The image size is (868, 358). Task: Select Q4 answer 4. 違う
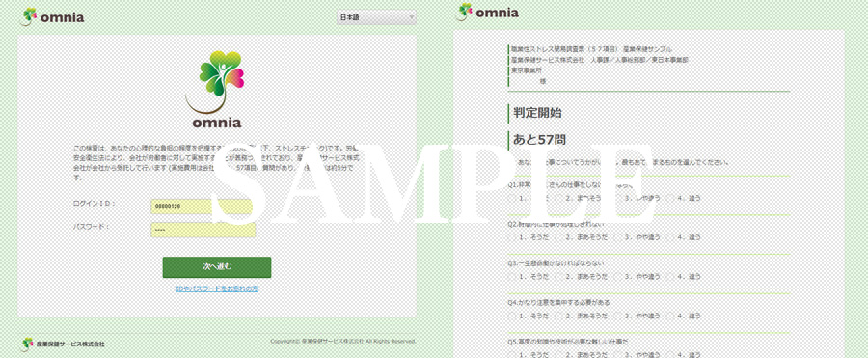(684, 316)
